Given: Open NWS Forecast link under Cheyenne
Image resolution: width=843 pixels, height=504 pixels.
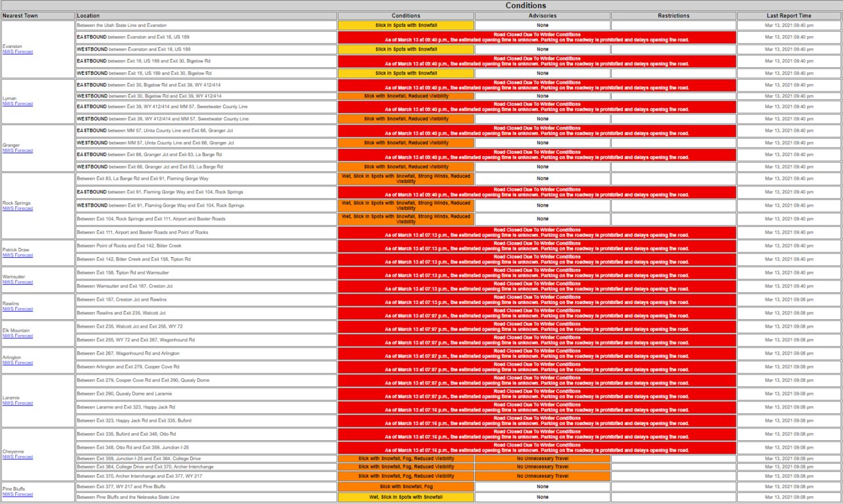Looking at the screenshot, I should 18,457.
